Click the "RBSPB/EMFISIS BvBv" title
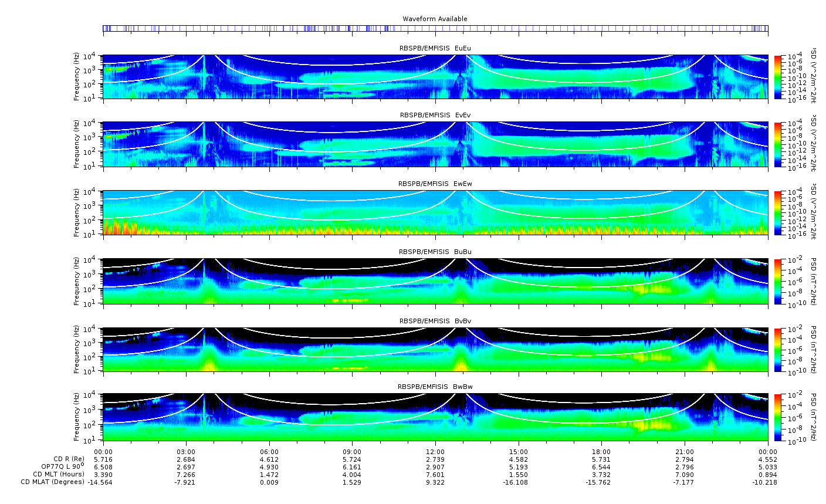 coord(435,321)
